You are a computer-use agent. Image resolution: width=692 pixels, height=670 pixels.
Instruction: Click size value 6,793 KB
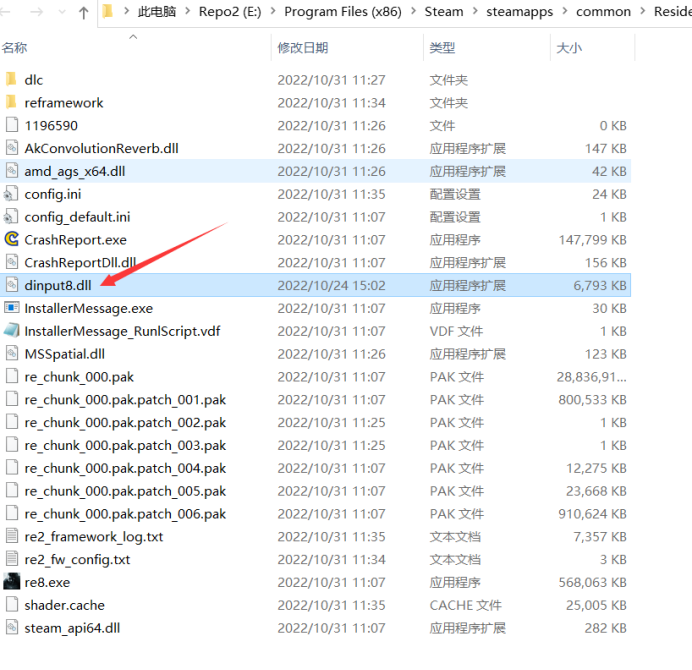[x=600, y=286]
